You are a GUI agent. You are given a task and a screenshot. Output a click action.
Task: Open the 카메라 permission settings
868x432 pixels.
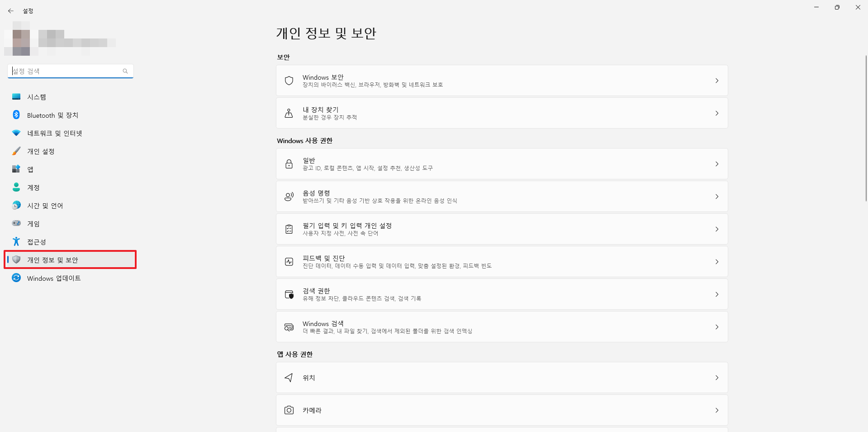pos(502,410)
